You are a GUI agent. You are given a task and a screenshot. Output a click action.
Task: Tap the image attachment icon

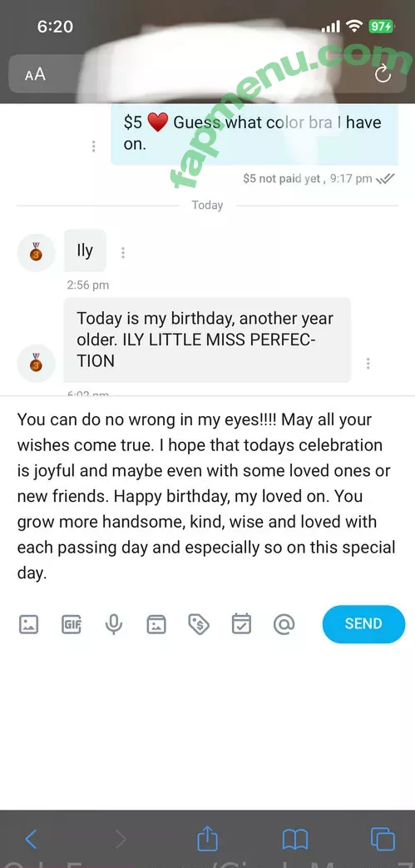(x=29, y=624)
